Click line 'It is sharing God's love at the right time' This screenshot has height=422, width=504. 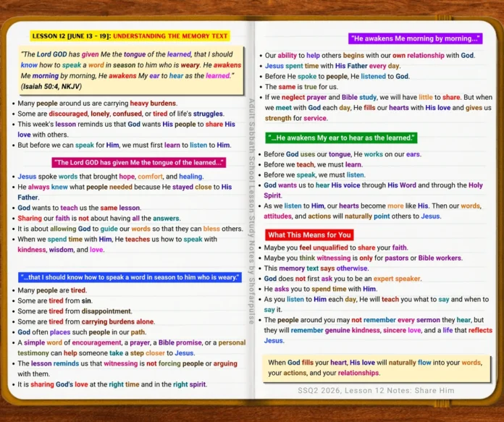(x=112, y=384)
